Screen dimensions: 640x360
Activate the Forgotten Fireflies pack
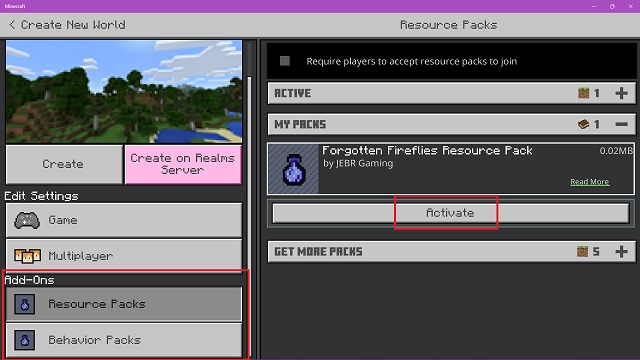pos(451,213)
